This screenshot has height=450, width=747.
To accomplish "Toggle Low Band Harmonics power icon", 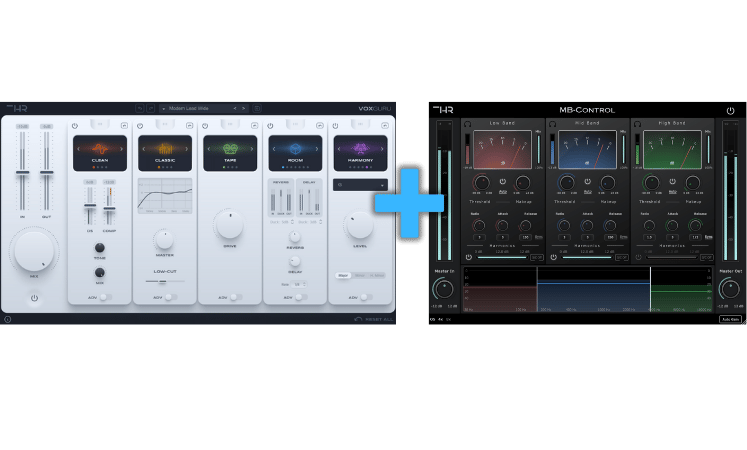I will pos(469,257).
